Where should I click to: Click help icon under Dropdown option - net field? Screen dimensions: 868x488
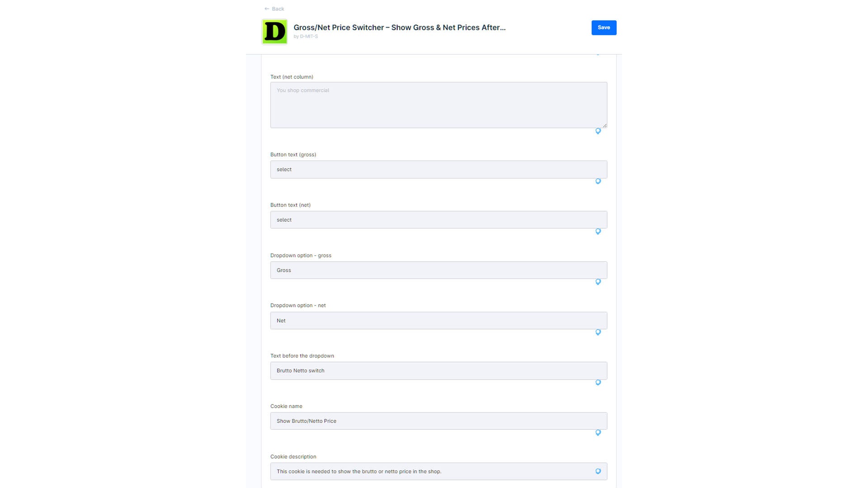[x=598, y=332]
